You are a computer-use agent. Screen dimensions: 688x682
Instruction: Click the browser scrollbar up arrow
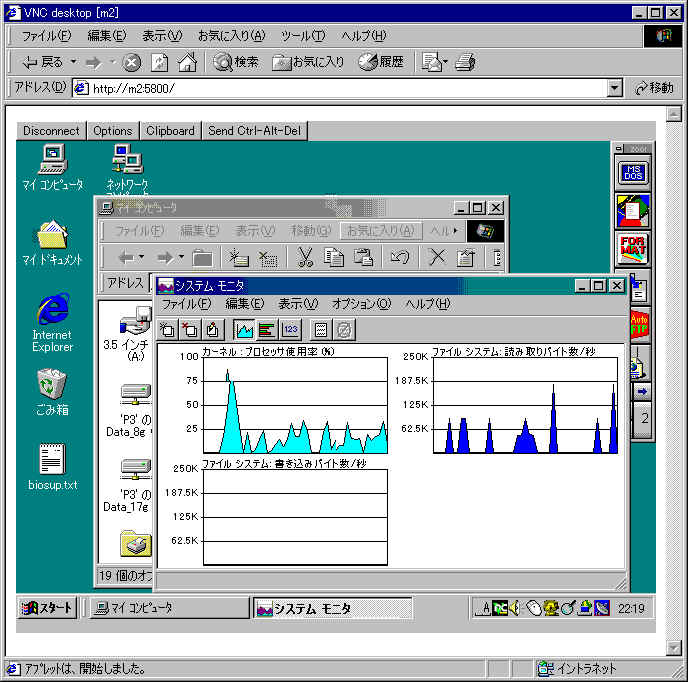tap(674, 115)
